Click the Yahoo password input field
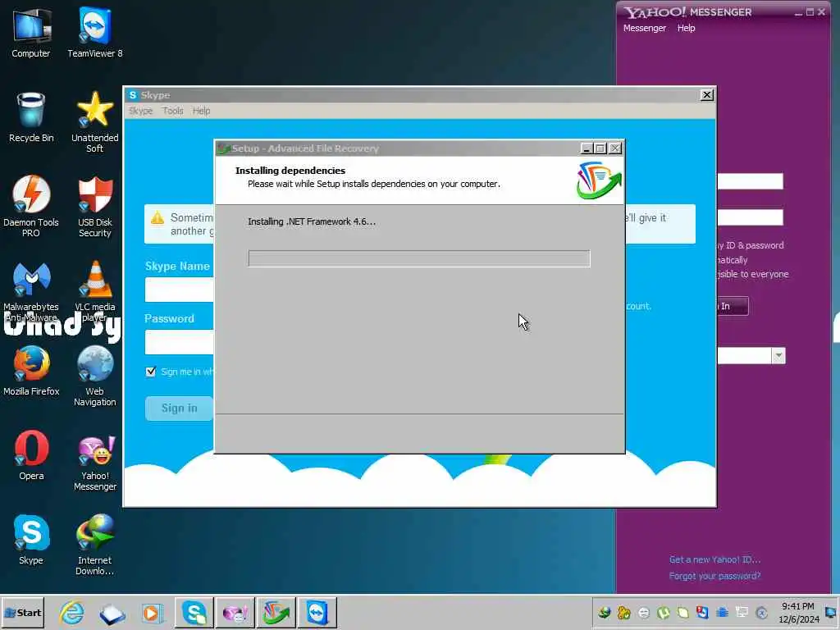The width and height of the screenshot is (840, 630). point(750,217)
